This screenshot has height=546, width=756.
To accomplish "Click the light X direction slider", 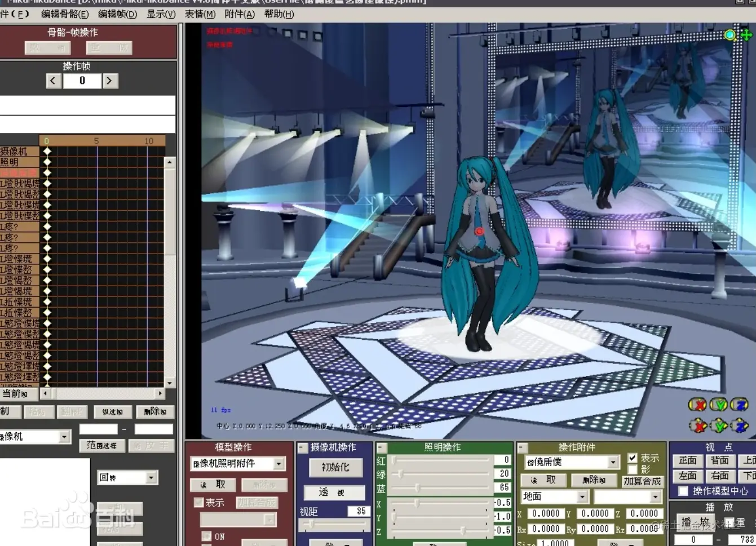I will [440, 503].
